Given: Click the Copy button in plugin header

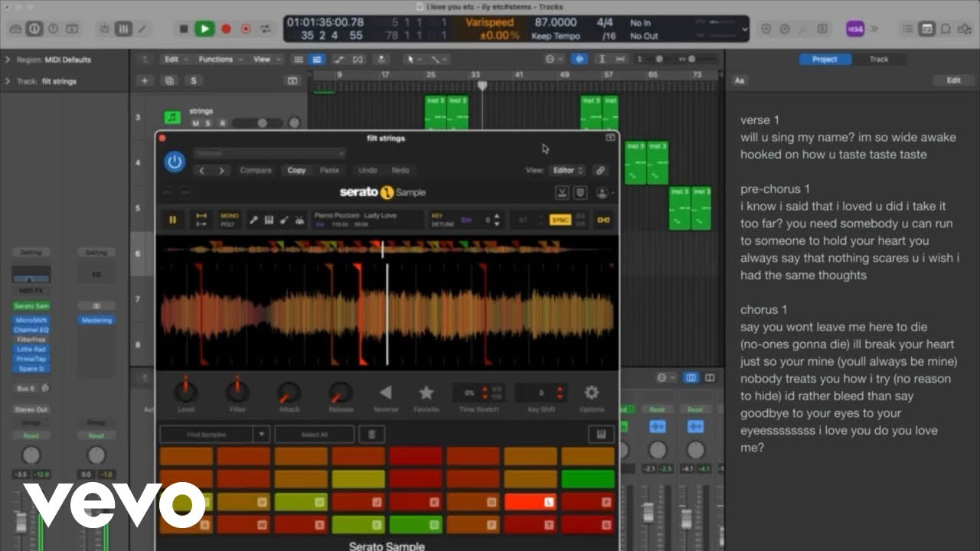Looking at the screenshot, I should point(296,171).
